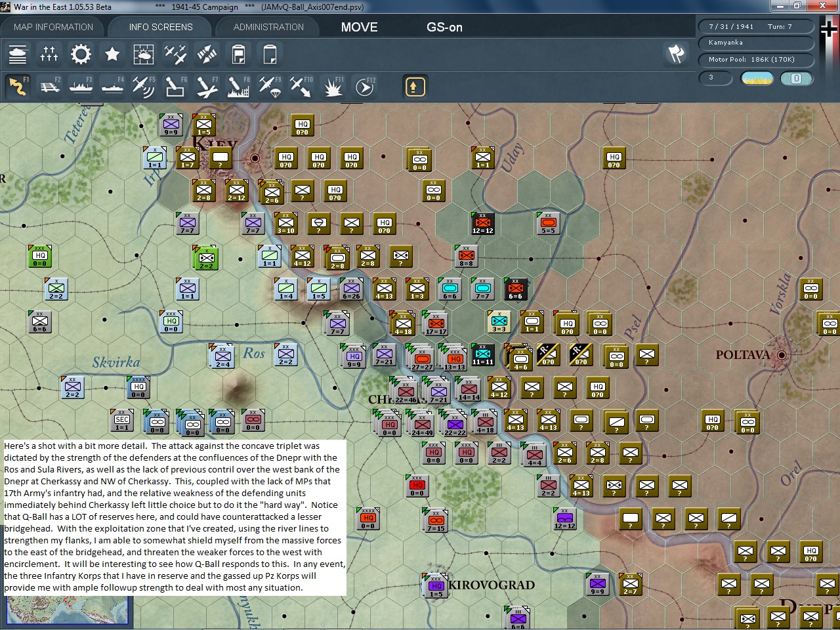Select the Soviet 2=12 unit counter

coord(236,191)
